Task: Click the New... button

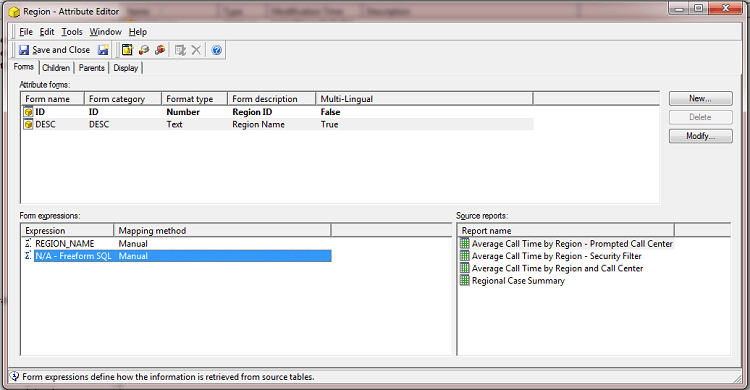Action: pyautogui.click(x=700, y=99)
